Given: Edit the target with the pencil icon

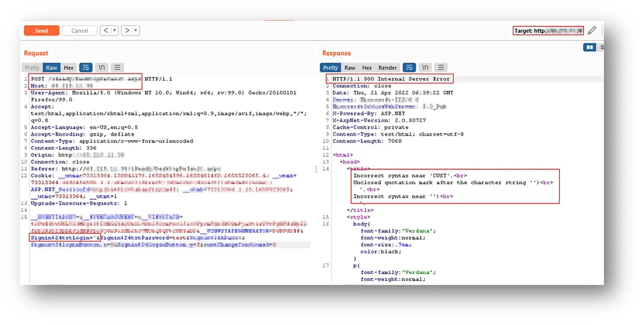Looking at the screenshot, I should tap(592, 30).
